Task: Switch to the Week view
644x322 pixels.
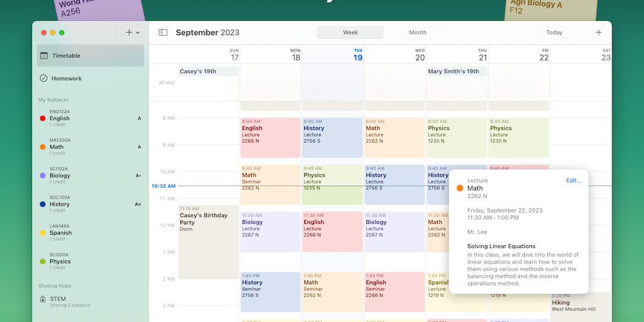Action: (350, 33)
